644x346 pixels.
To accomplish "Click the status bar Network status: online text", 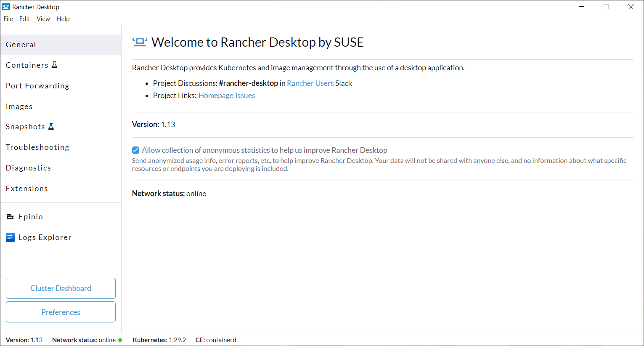I will pos(84,340).
